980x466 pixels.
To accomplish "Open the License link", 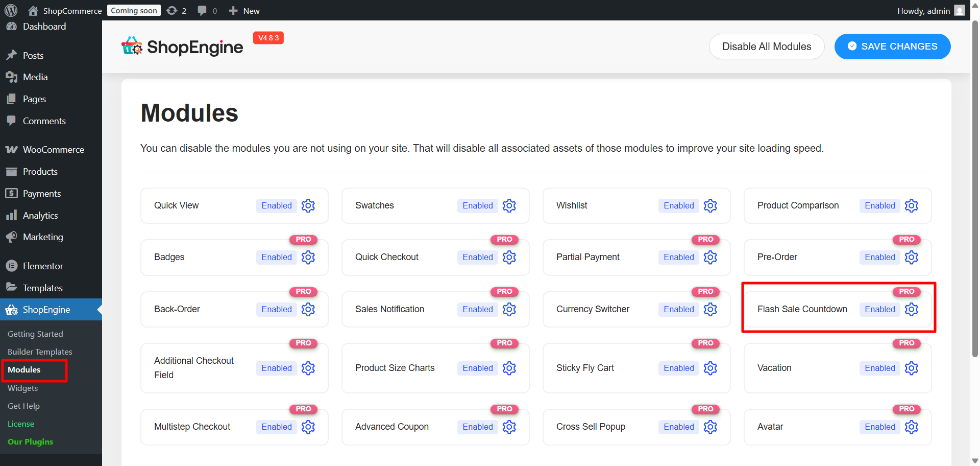I will tap(21, 424).
